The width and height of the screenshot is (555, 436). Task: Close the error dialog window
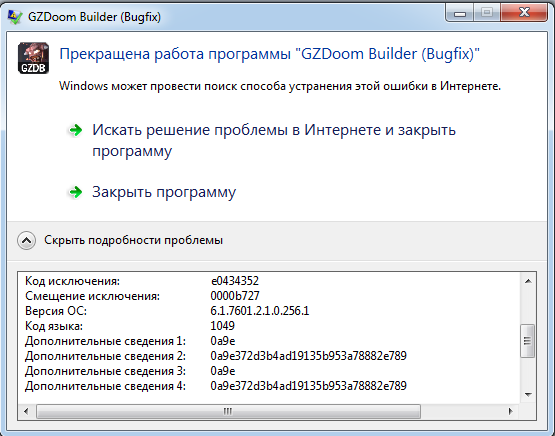pyautogui.click(x=524, y=12)
